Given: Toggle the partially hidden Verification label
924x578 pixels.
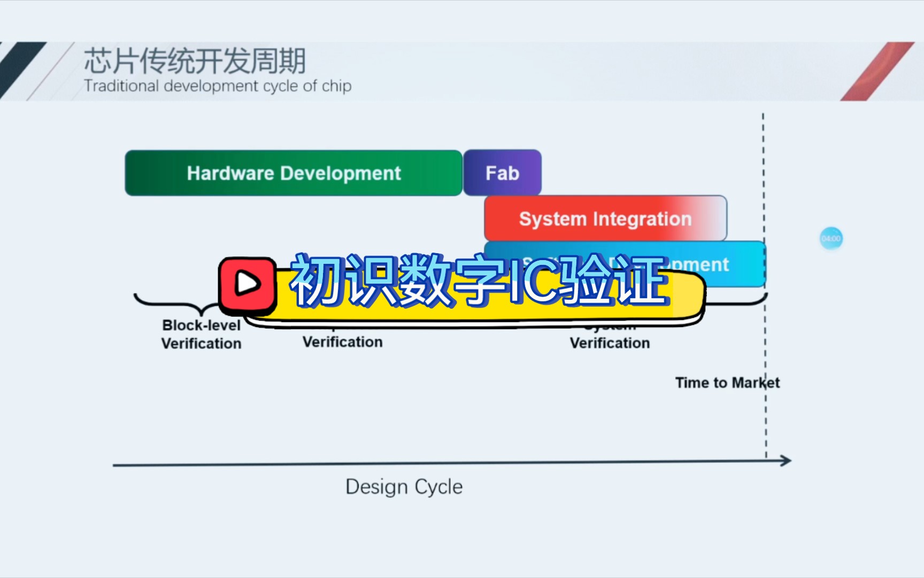Looking at the screenshot, I should coord(343,341).
